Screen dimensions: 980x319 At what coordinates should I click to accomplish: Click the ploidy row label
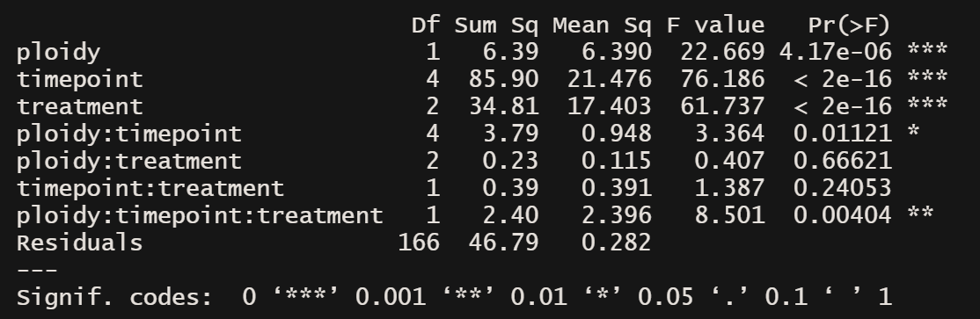point(59,53)
